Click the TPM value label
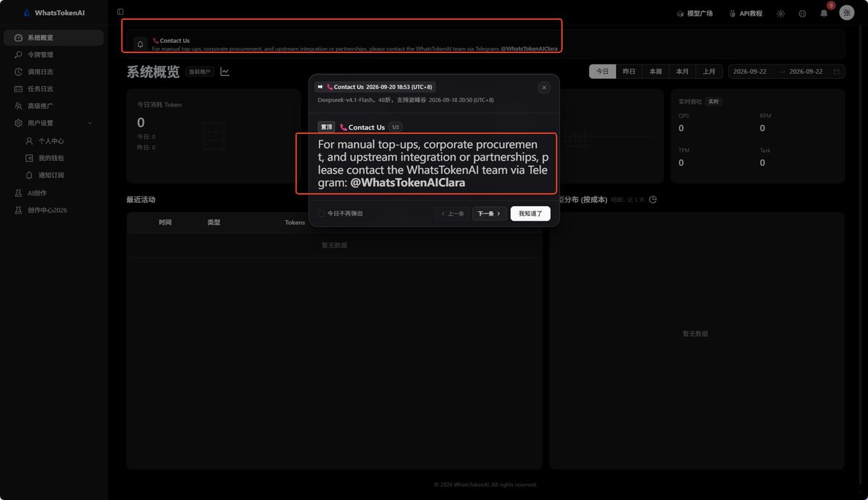The width and height of the screenshot is (868, 500). coord(684,151)
